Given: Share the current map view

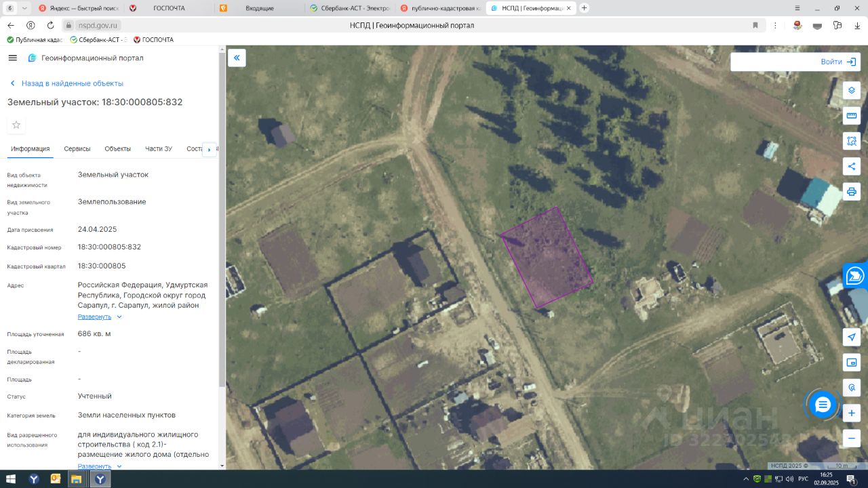Looking at the screenshot, I should [x=852, y=166].
